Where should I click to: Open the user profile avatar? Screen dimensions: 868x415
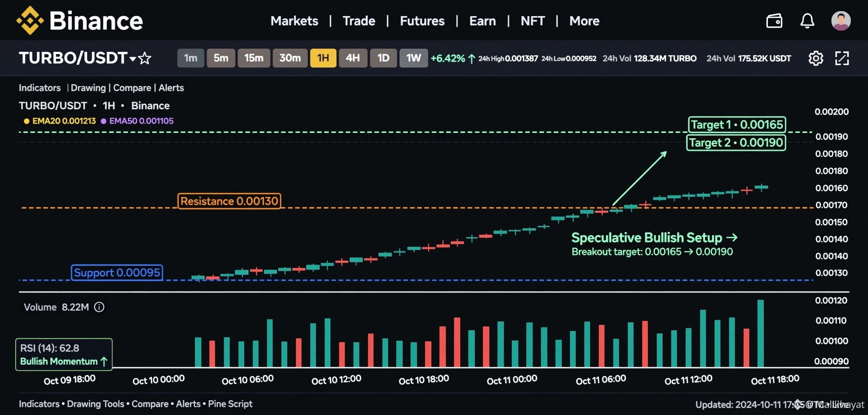point(841,21)
